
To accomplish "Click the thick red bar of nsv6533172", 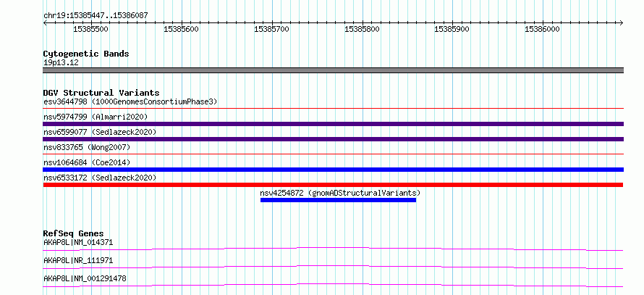I will tap(333, 185).
